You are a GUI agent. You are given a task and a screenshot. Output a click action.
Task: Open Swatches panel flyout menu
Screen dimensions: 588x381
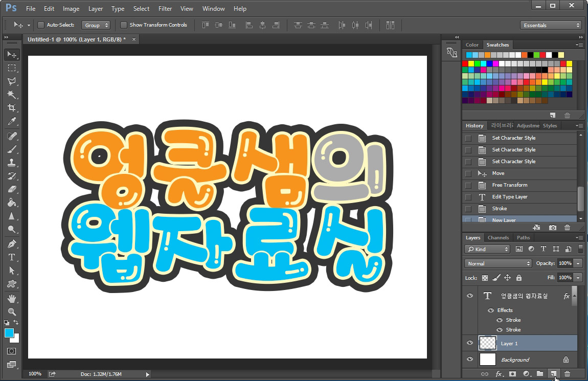[x=579, y=44]
